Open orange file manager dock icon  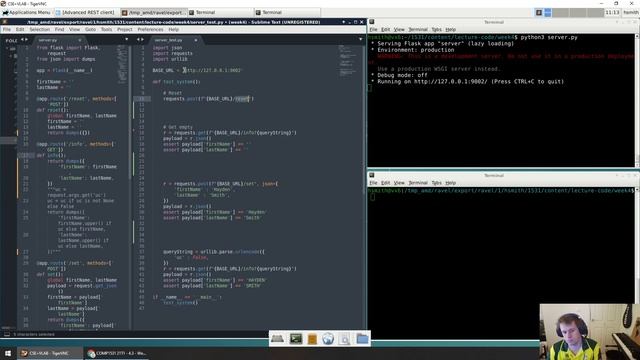(312, 339)
